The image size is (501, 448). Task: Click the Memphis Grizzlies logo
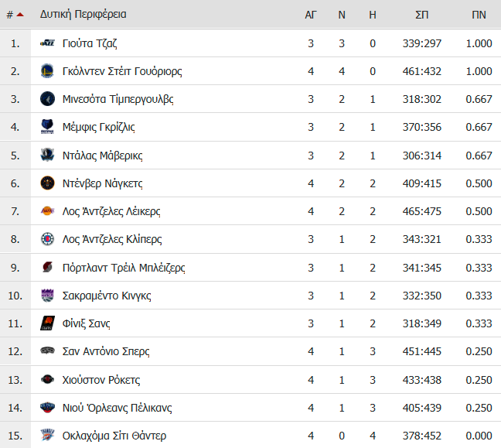[x=47, y=127]
